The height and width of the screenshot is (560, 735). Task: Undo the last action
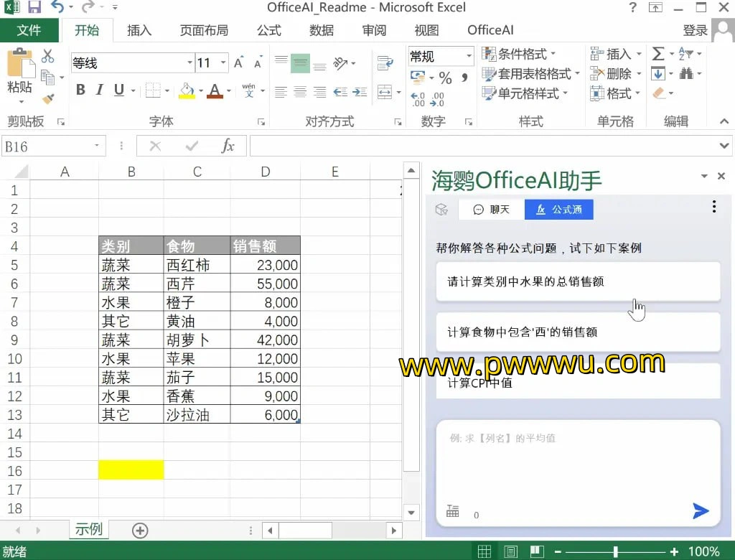57,7
